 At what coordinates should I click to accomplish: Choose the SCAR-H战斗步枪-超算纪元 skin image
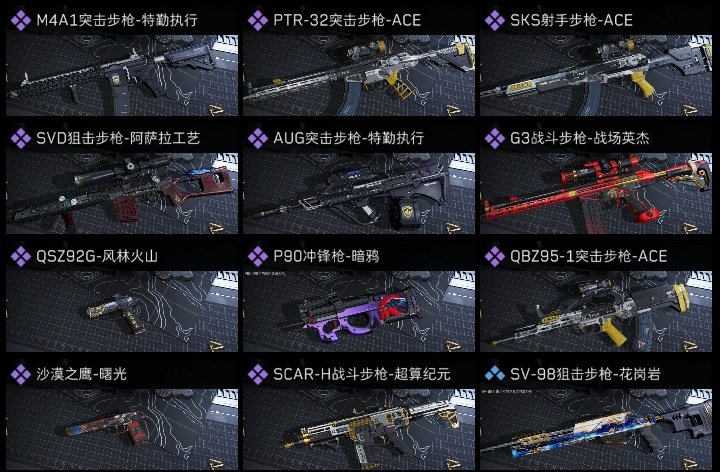(x=359, y=429)
